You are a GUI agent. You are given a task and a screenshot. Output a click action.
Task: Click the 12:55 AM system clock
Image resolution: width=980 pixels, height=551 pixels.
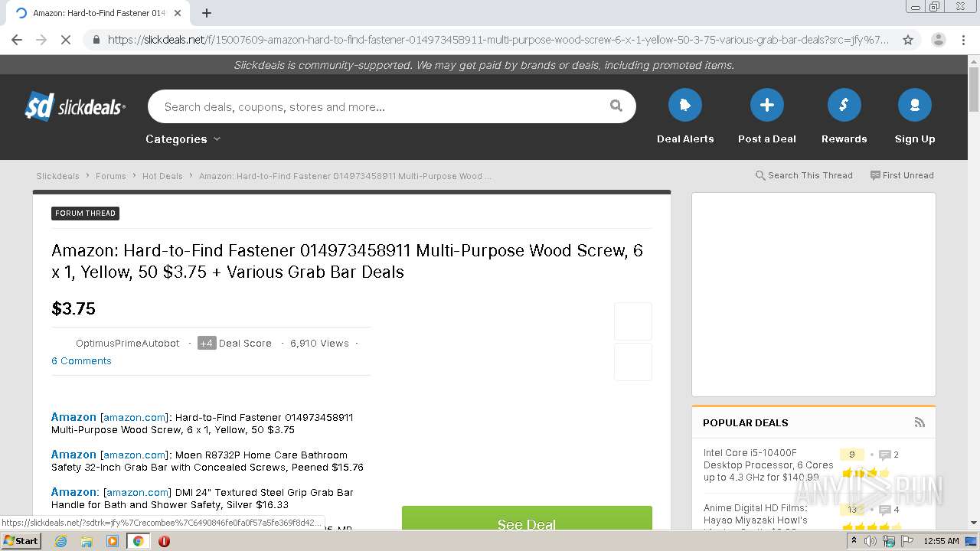941,541
